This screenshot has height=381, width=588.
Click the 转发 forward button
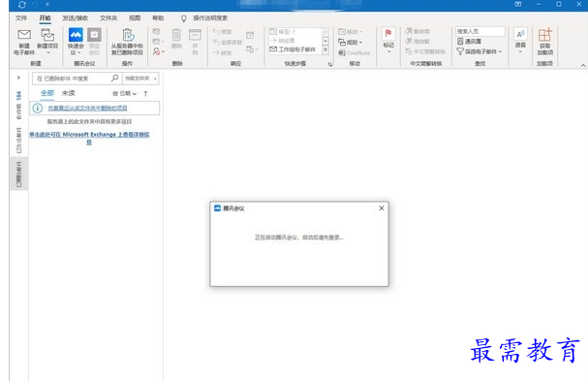(223, 52)
